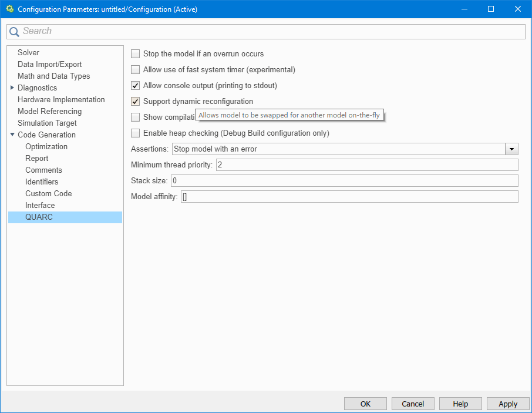Screen dimensions: 532x413
Task: Collapse the Code Generation tree node
Action: click(x=12, y=135)
